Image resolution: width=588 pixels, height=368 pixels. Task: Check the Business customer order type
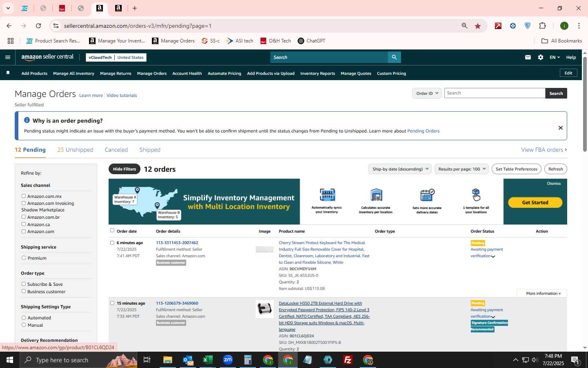tap(24, 291)
